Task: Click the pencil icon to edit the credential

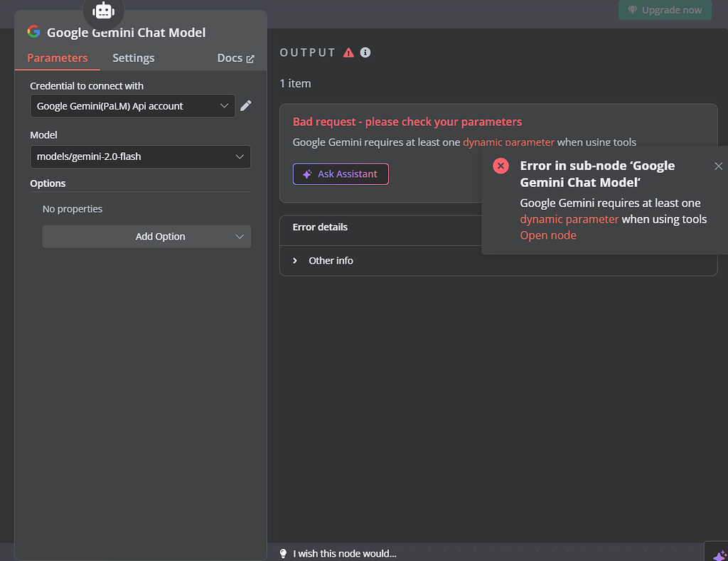Action: tap(245, 105)
